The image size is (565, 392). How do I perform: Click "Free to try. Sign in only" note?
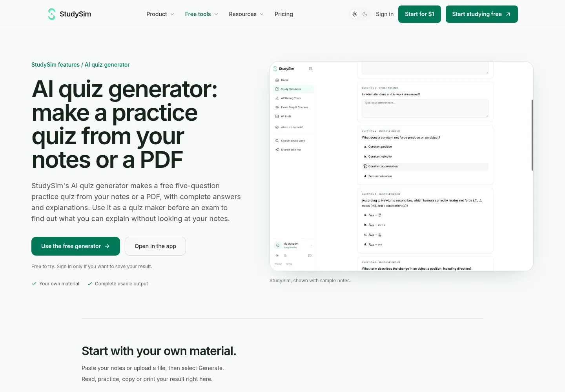(92, 267)
